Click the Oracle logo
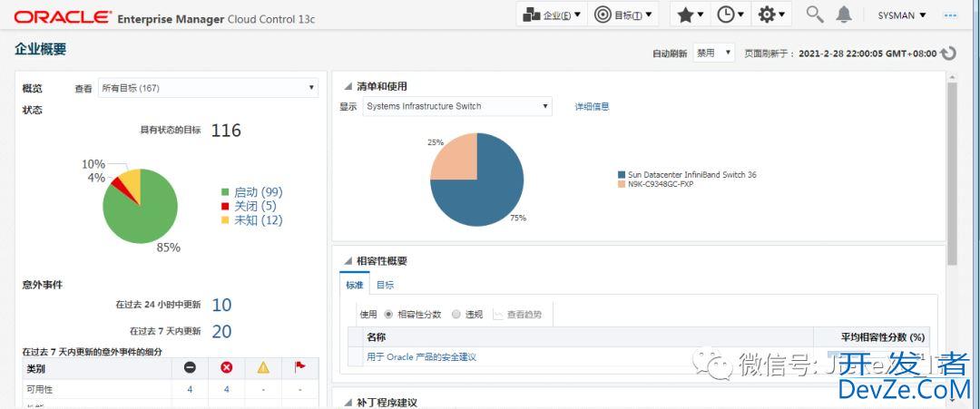 (x=63, y=17)
